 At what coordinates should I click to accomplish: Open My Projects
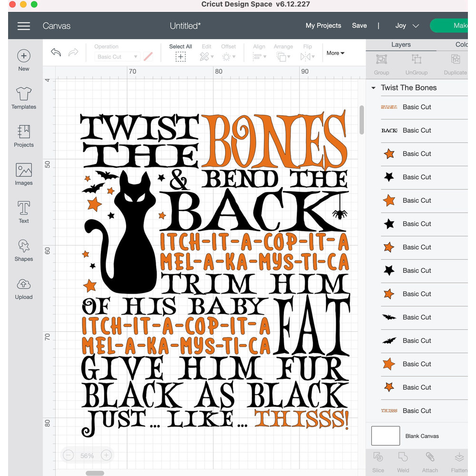(x=323, y=26)
